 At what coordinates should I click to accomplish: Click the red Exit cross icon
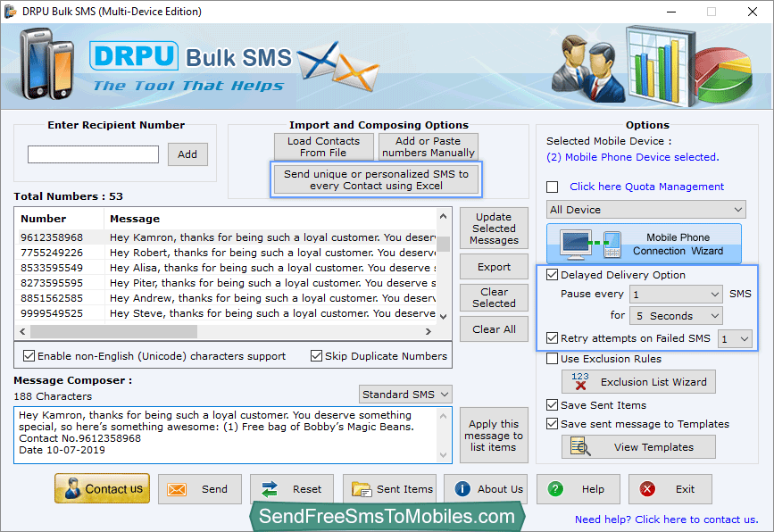point(647,489)
